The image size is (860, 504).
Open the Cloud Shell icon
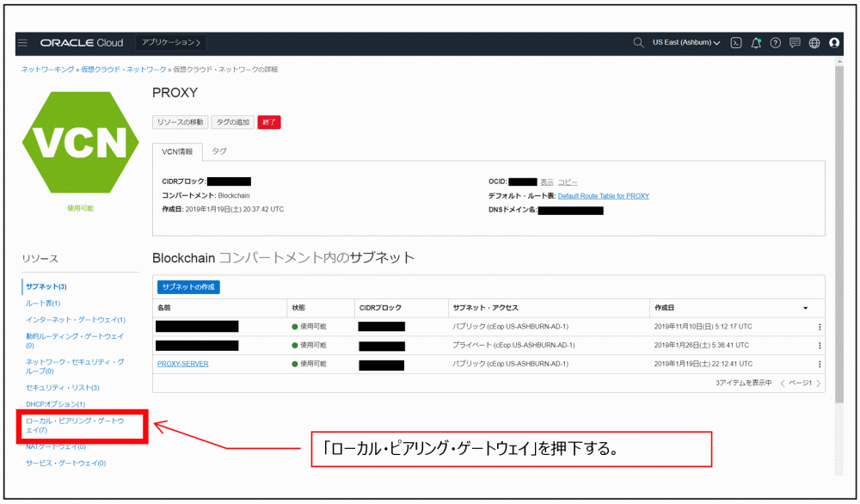coord(736,43)
